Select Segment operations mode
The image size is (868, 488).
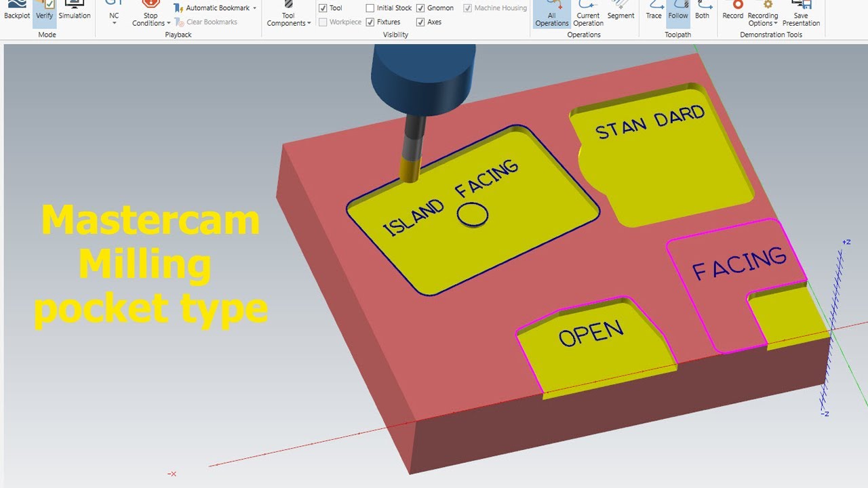coord(620,12)
